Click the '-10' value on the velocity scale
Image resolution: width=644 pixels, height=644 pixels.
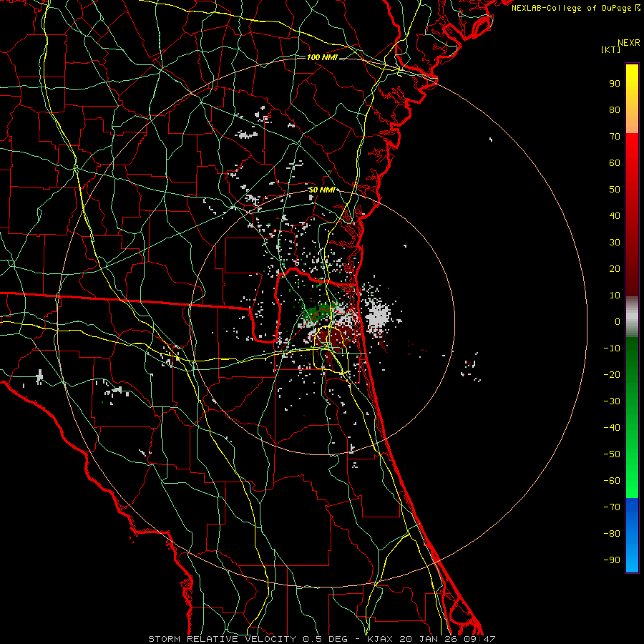point(612,348)
